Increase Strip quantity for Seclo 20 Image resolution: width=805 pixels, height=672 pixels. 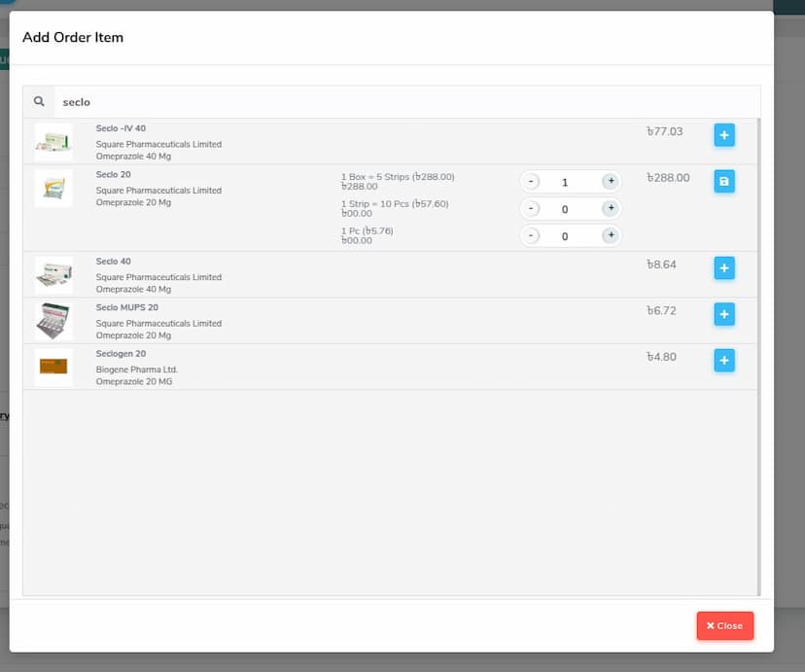(x=610, y=208)
